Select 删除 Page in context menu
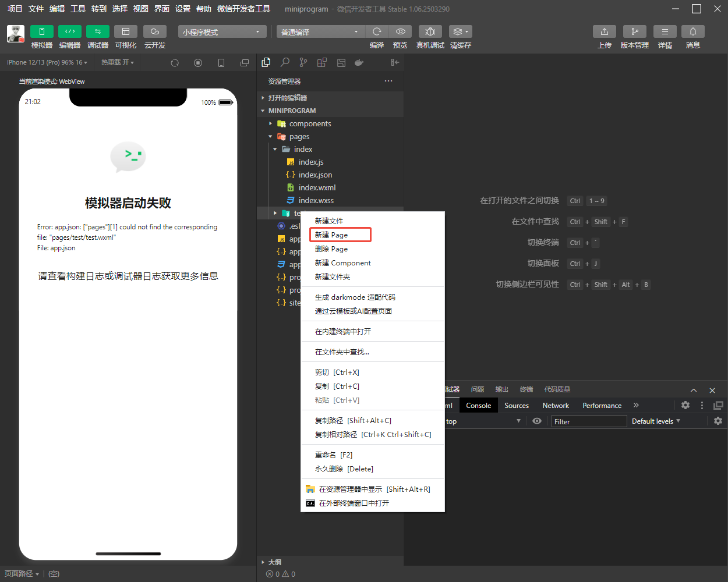Image resolution: width=728 pixels, height=582 pixels. [373, 249]
